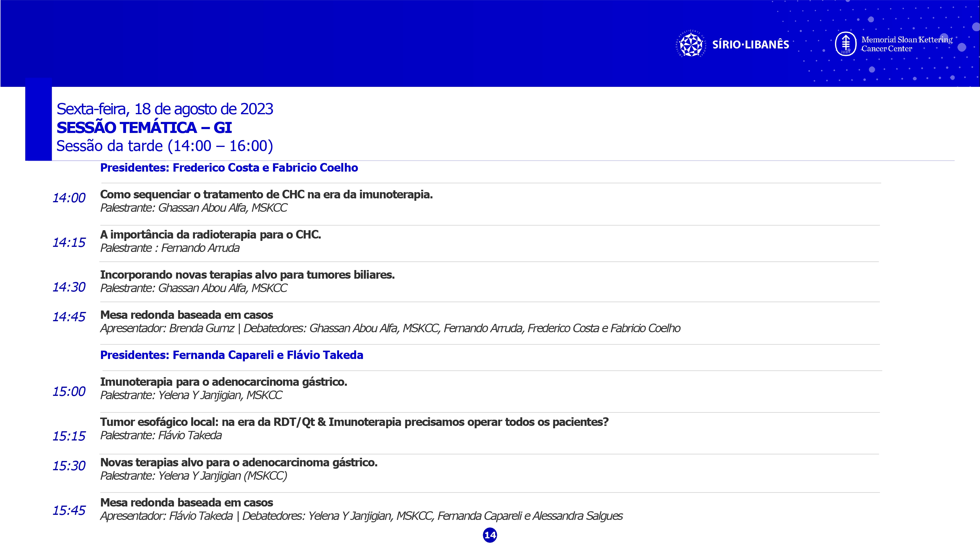This screenshot has width=980, height=552.
Task: Click the 14:45 time label
Action: coord(69,316)
